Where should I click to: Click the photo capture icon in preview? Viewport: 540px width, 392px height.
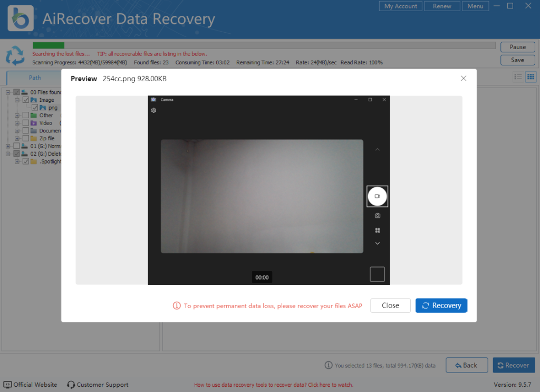coord(378,215)
